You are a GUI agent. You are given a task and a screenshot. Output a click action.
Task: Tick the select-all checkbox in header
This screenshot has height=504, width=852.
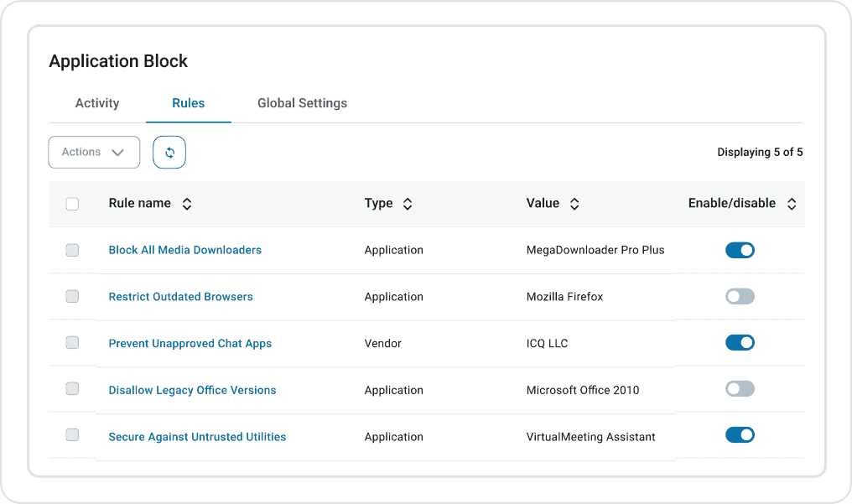click(x=72, y=204)
